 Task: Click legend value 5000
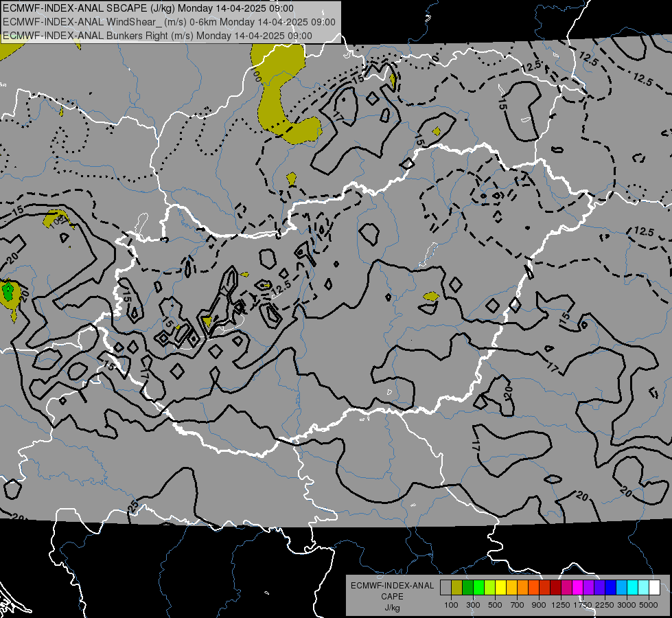tap(649, 605)
